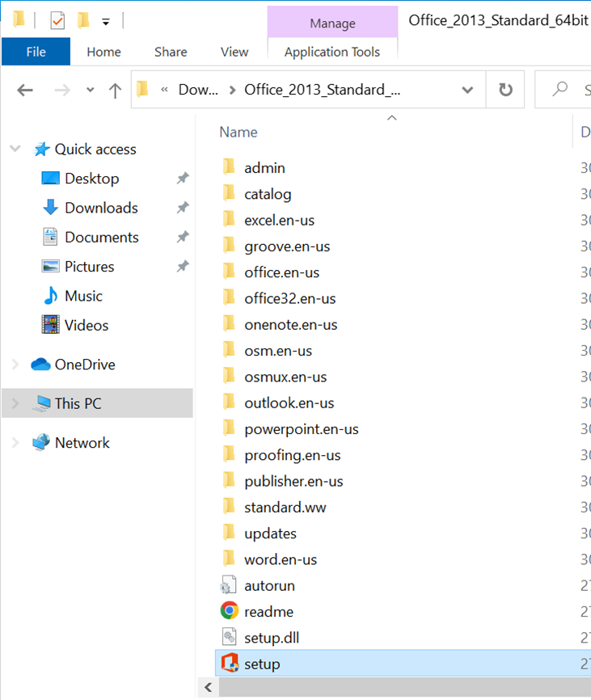Select the proofing.en-us folder
The width and height of the screenshot is (591, 700).
click(293, 455)
